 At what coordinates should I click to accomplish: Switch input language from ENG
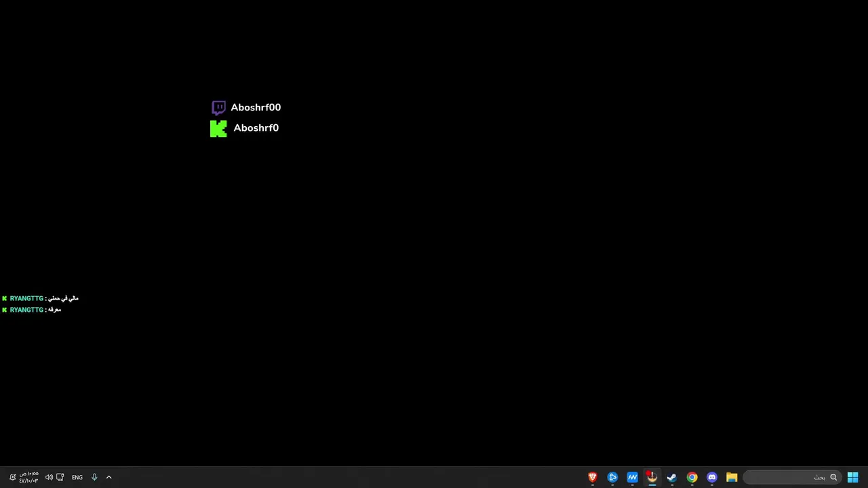pyautogui.click(x=77, y=477)
